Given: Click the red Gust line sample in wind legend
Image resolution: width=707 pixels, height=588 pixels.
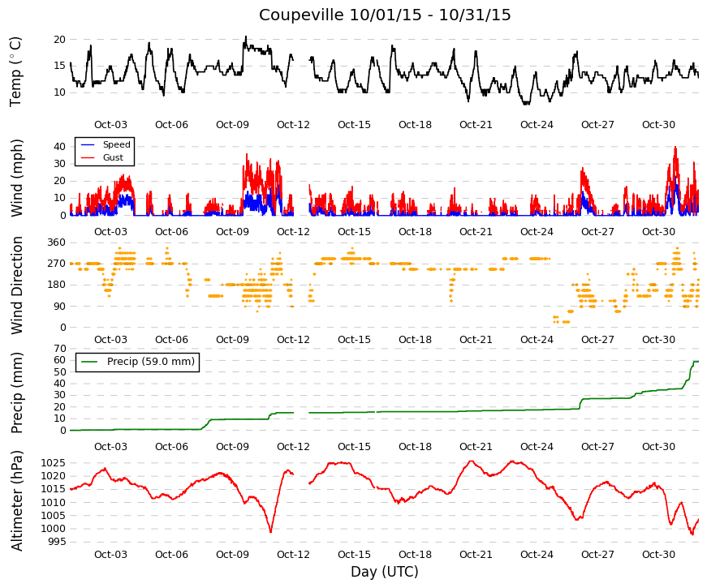Looking at the screenshot, I should (88, 157).
